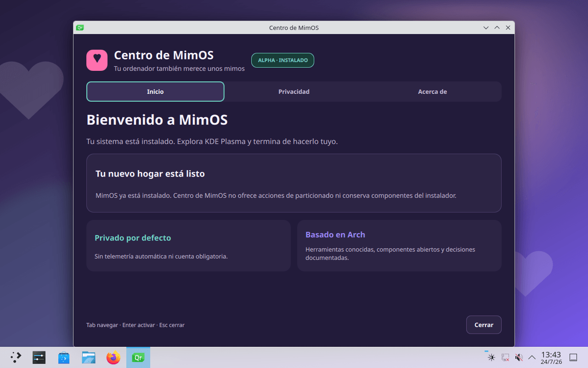
Task: Click the sentence Tu sistema está instalado
Action: [212, 141]
